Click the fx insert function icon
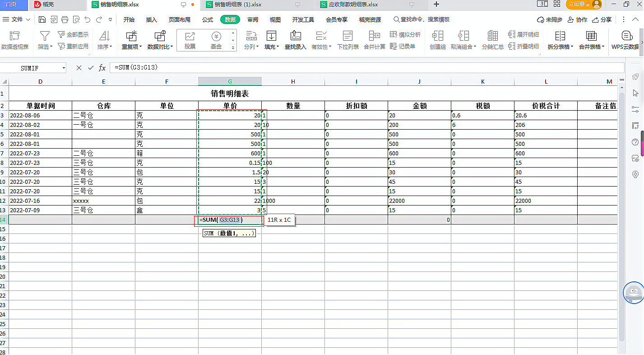The image size is (644, 355). [102, 68]
